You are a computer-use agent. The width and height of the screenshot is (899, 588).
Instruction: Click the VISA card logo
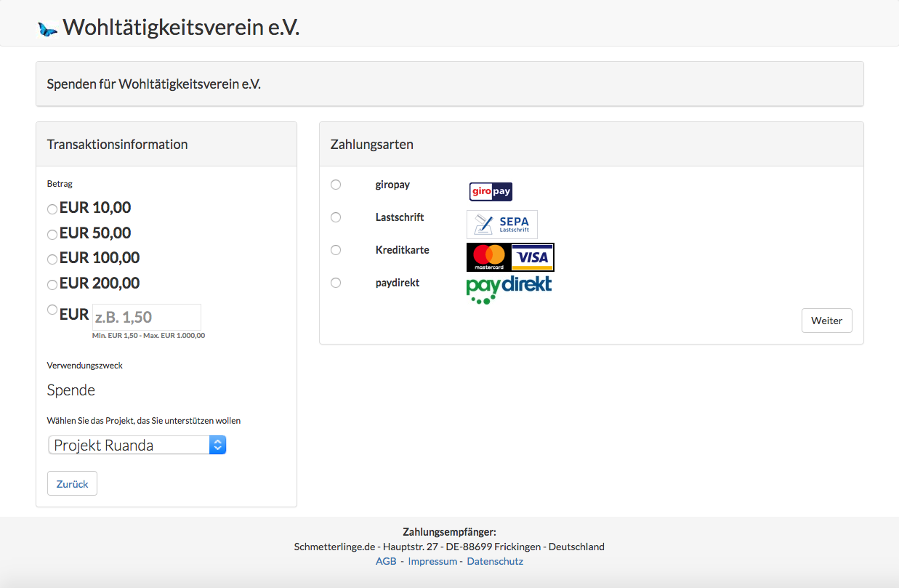[x=532, y=257]
